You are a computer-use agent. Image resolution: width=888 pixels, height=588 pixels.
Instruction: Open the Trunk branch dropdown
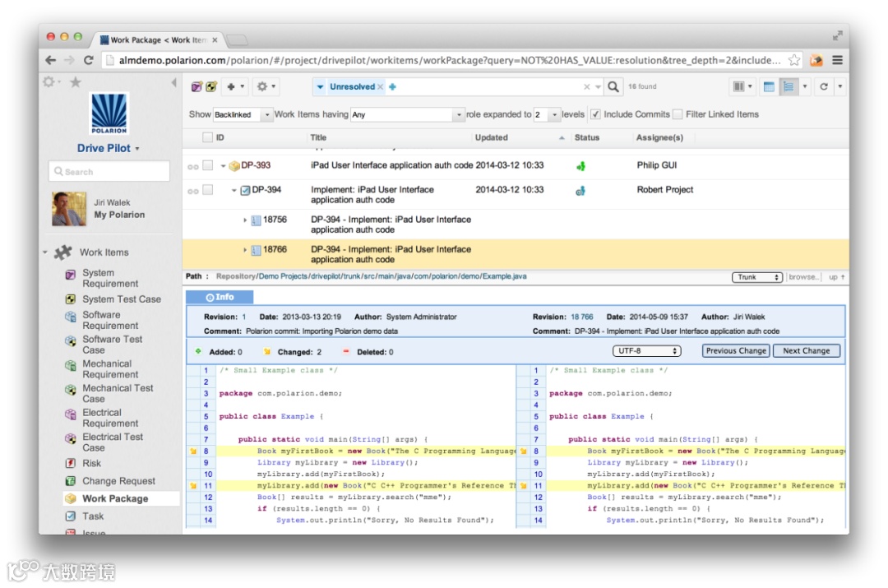tap(757, 277)
